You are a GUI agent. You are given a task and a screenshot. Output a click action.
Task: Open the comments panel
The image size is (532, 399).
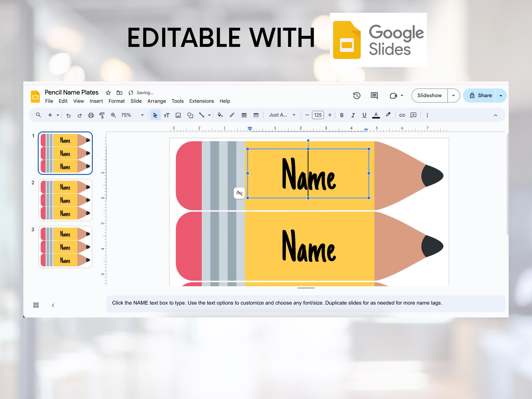tap(374, 96)
